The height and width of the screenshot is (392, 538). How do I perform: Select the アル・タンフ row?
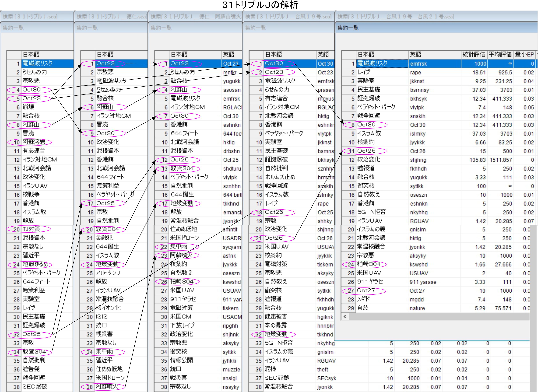(108, 273)
